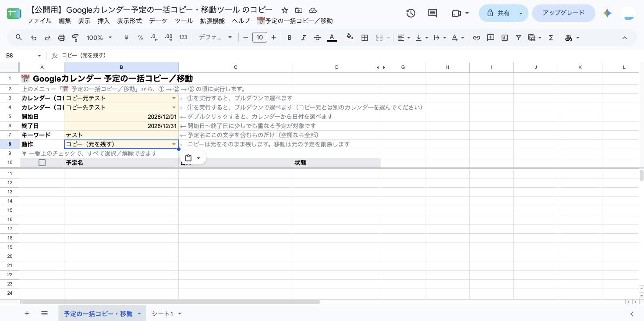
Task: Click the font size field
Action: tap(260, 38)
